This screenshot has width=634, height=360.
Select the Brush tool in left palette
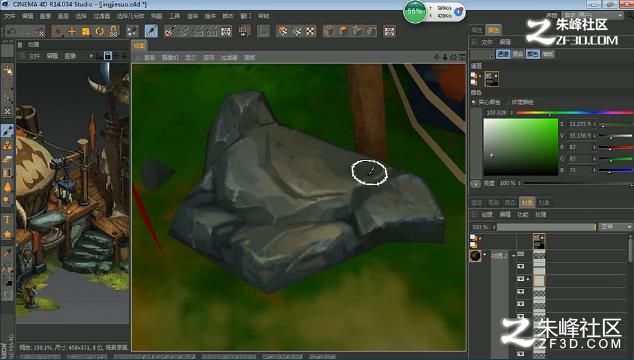pyautogui.click(x=7, y=131)
